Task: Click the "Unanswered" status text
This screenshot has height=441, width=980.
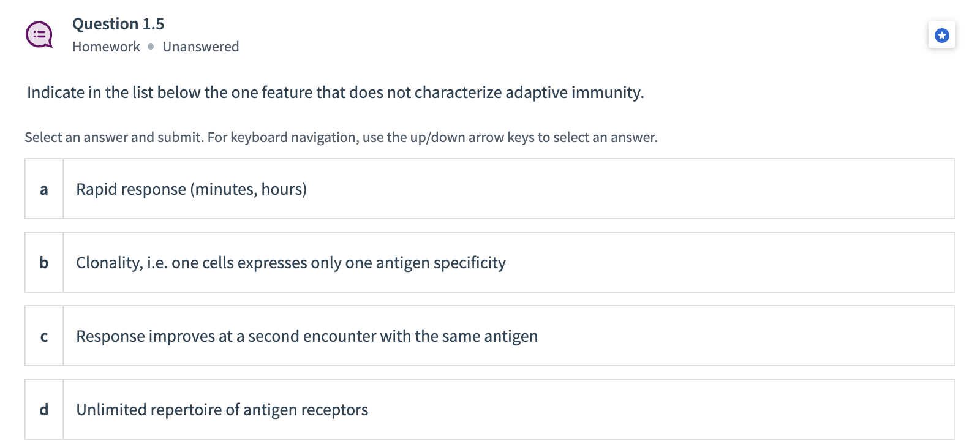Action: pos(200,47)
